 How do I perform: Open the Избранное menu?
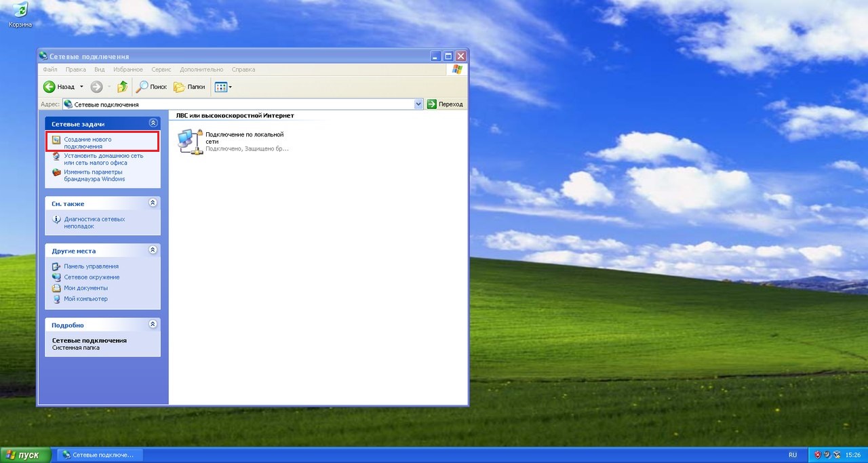128,70
